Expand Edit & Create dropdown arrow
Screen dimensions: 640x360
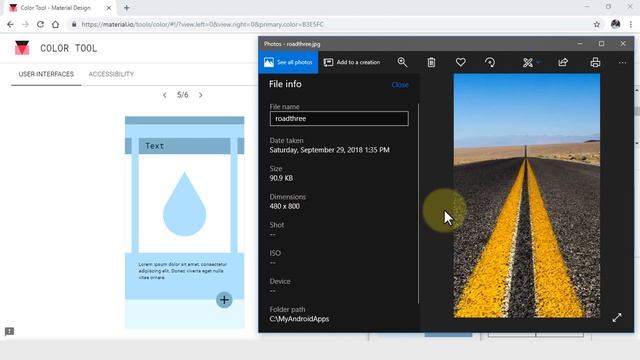538,62
